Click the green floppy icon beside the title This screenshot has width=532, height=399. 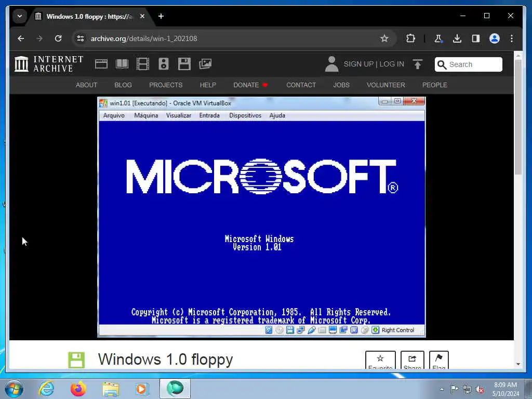(76, 360)
